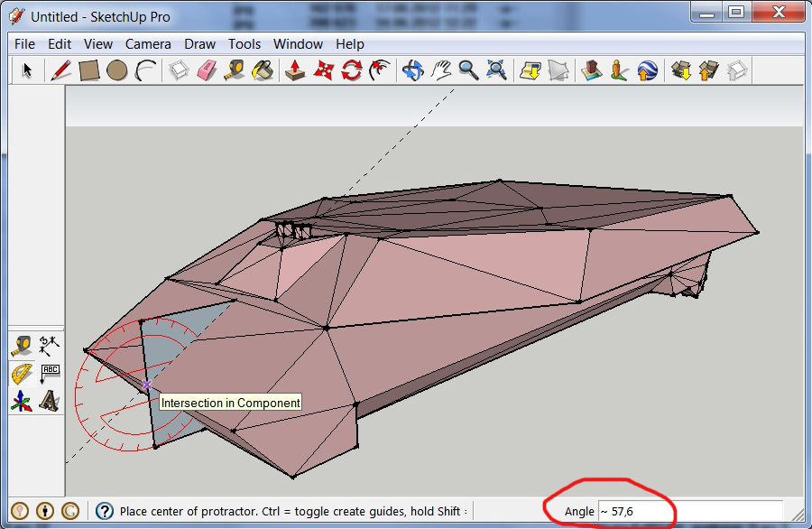This screenshot has width=812, height=529.
Task: Open the Camera menu
Action: (148, 43)
